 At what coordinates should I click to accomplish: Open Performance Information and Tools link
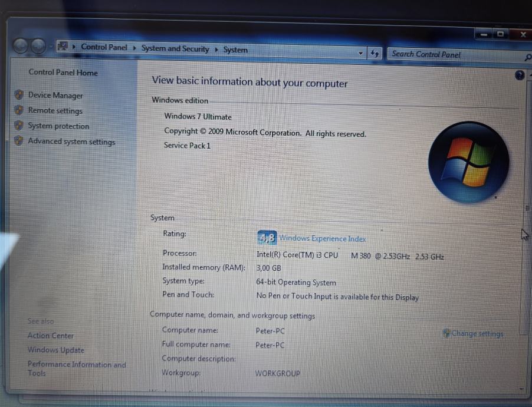(x=77, y=368)
